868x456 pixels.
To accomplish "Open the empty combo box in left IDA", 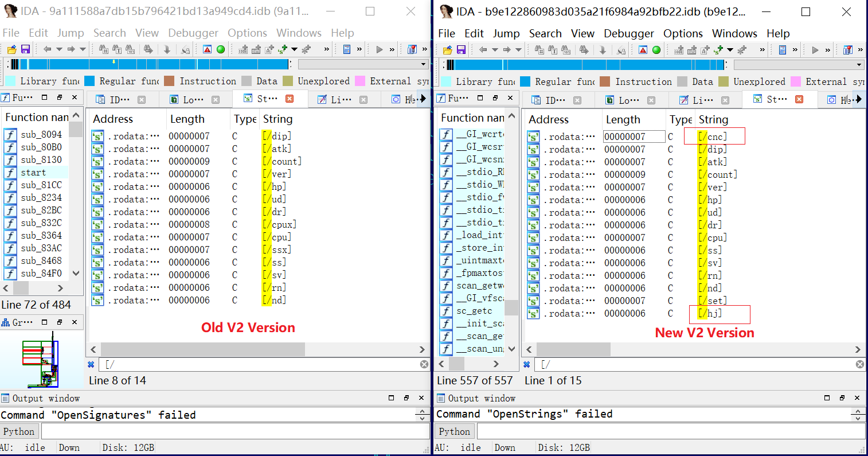I will point(363,64).
